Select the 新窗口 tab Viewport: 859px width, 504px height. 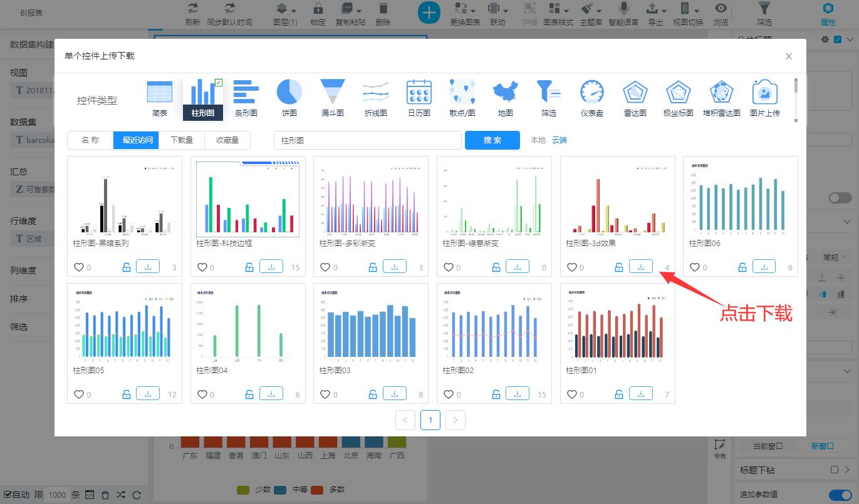tap(823, 446)
